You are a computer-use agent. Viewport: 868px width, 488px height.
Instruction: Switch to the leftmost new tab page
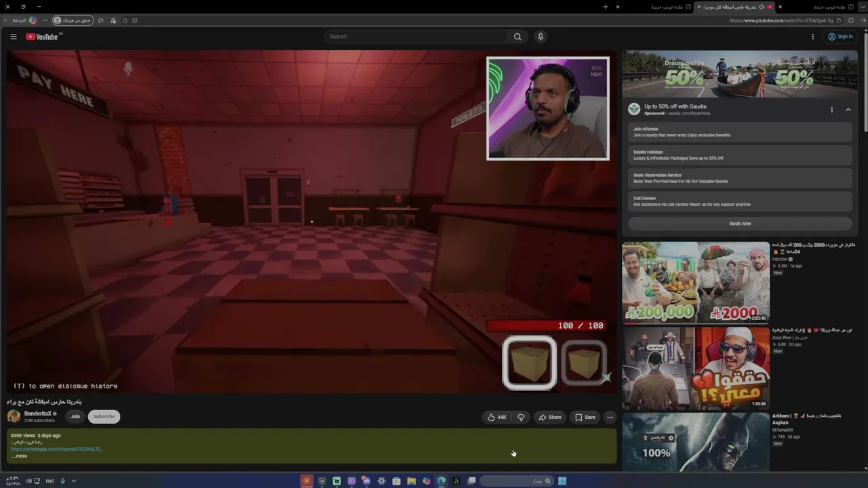(654, 7)
